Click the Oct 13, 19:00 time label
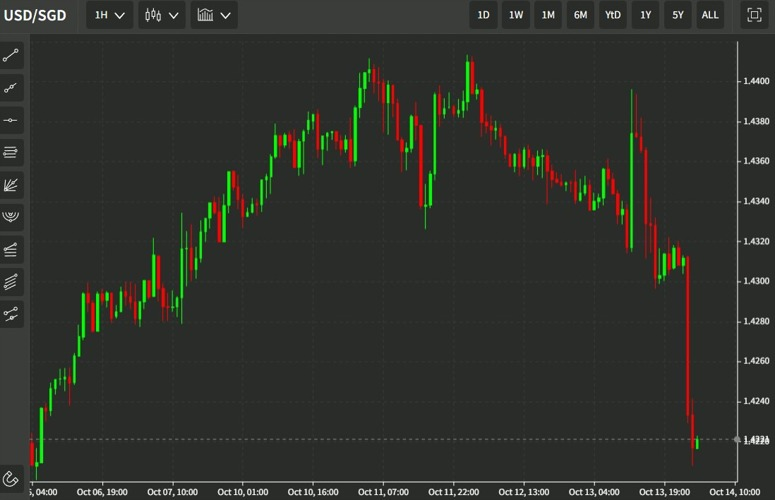The height and width of the screenshot is (500, 775). [x=664, y=492]
